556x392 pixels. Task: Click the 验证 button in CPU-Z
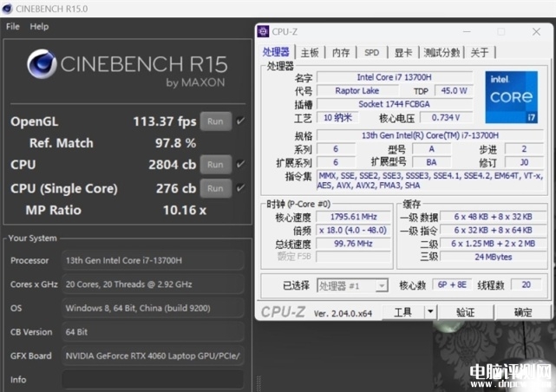click(465, 312)
